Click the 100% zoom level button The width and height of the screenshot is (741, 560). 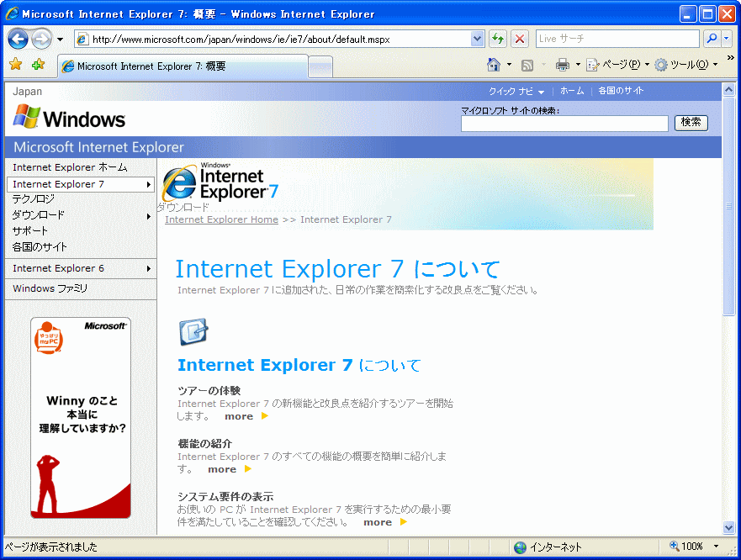tap(686, 547)
